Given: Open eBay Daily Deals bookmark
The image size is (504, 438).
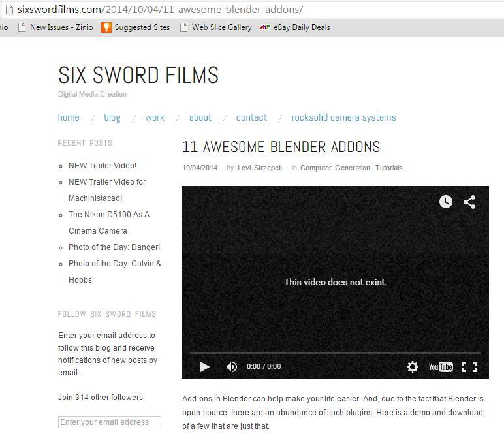Looking at the screenshot, I should pyautogui.click(x=295, y=27).
